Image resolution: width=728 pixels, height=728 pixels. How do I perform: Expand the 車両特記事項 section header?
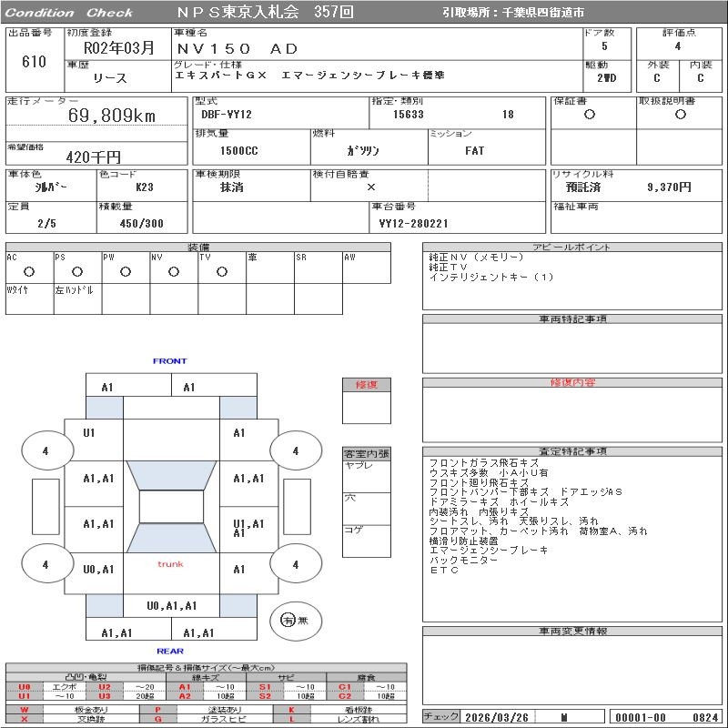coord(572,319)
